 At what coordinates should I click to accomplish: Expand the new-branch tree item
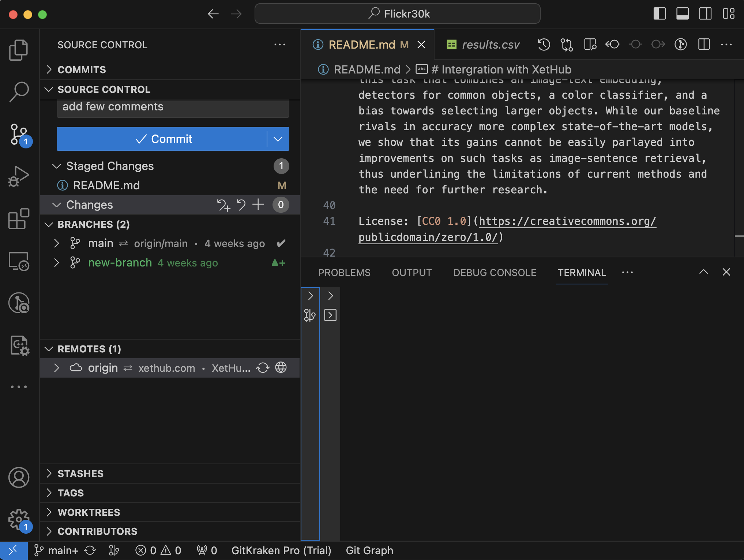[56, 262]
